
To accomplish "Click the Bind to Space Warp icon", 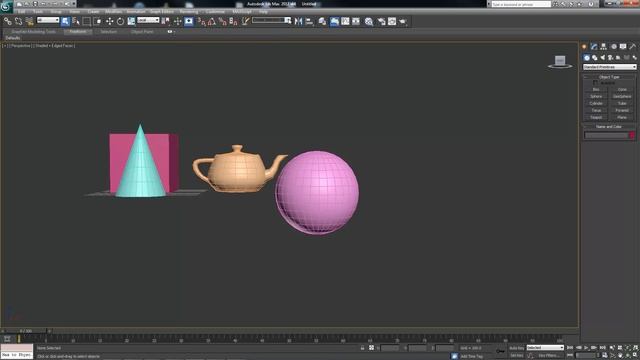I will point(29,21).
